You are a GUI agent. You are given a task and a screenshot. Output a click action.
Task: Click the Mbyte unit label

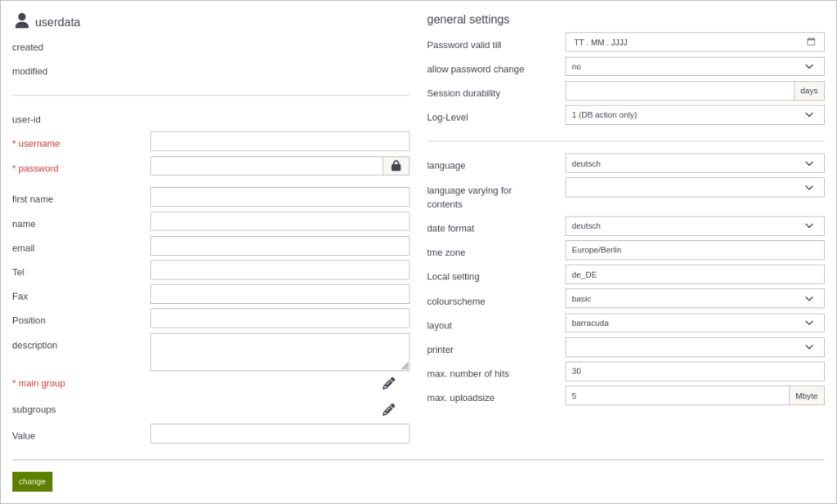[x=807, y=395]
